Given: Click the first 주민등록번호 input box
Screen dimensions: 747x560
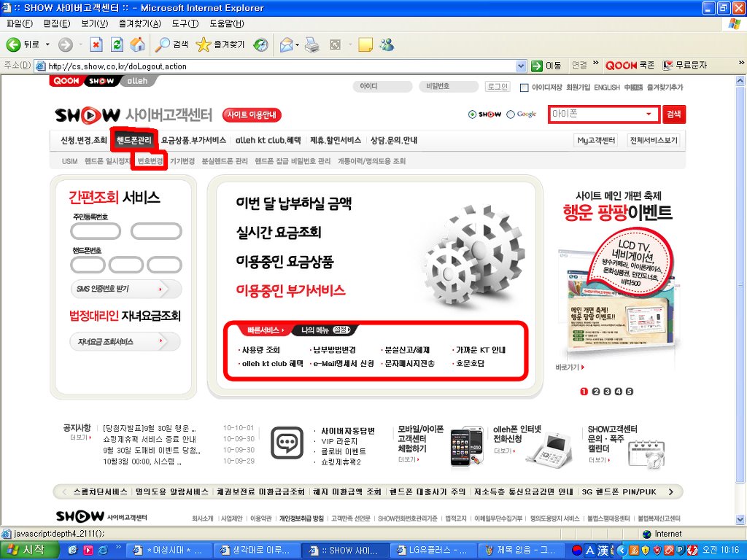Looking at the screenshot, I should (x=96, y=231).
